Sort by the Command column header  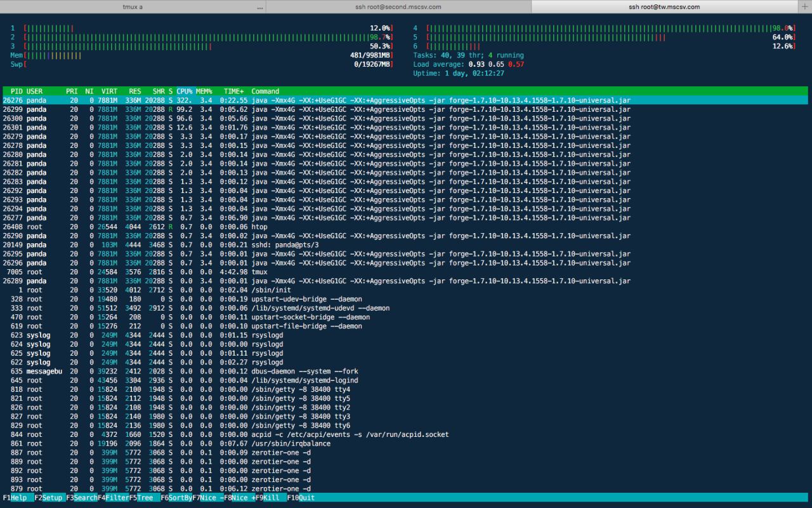pyautogui.click(x=265, y=91)
